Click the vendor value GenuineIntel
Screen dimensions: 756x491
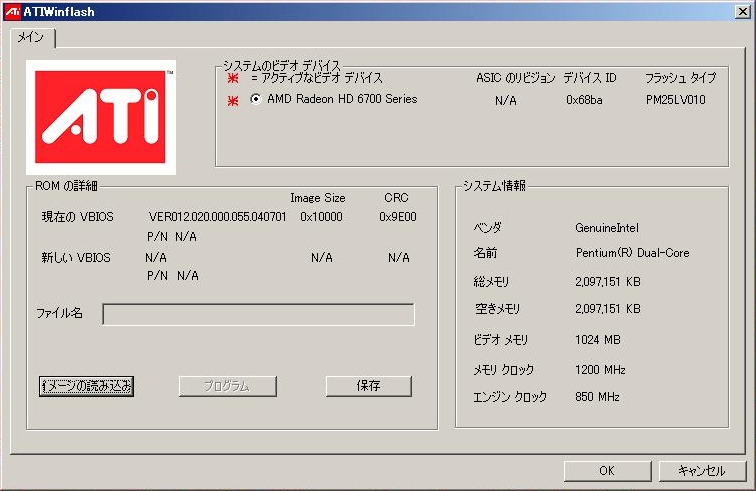(607, 228)
